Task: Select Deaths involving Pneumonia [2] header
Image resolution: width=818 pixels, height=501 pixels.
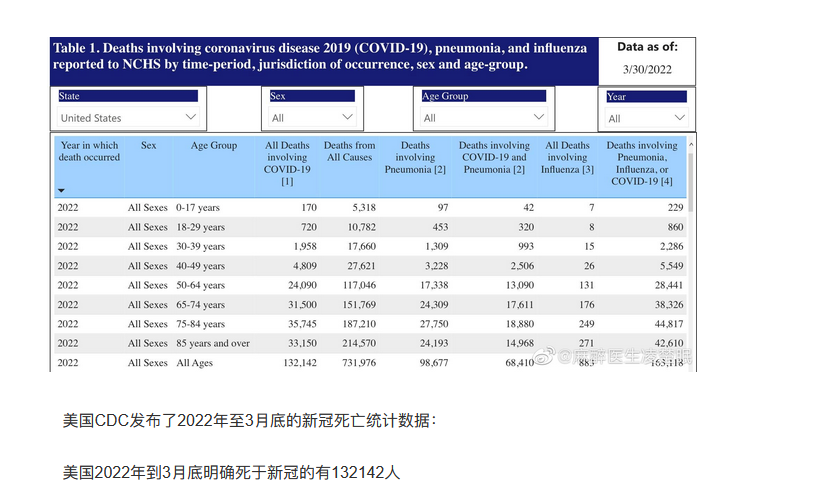Action: 415,157
